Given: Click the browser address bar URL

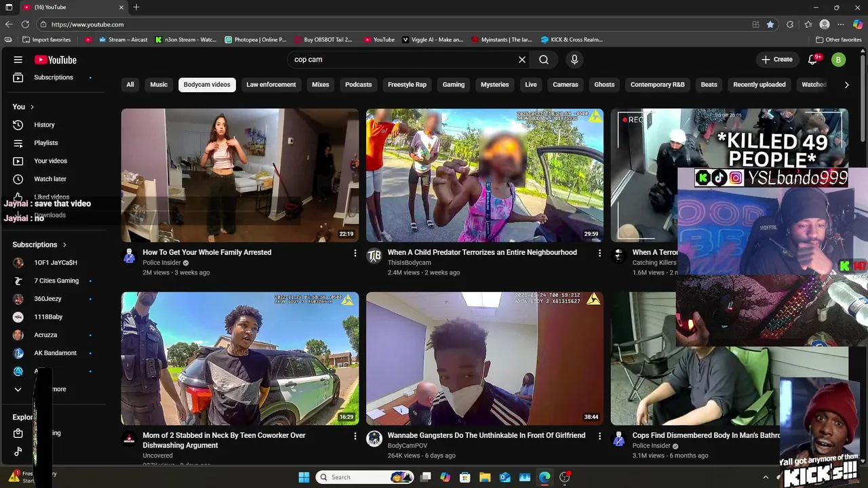Looking at the screenshot, I should (x=87, y=24).
